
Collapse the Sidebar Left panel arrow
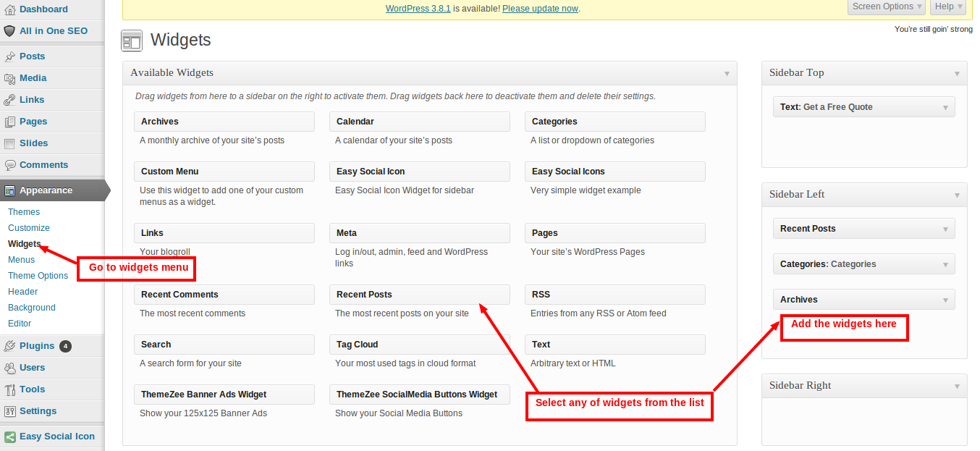[x=957, y=195]
